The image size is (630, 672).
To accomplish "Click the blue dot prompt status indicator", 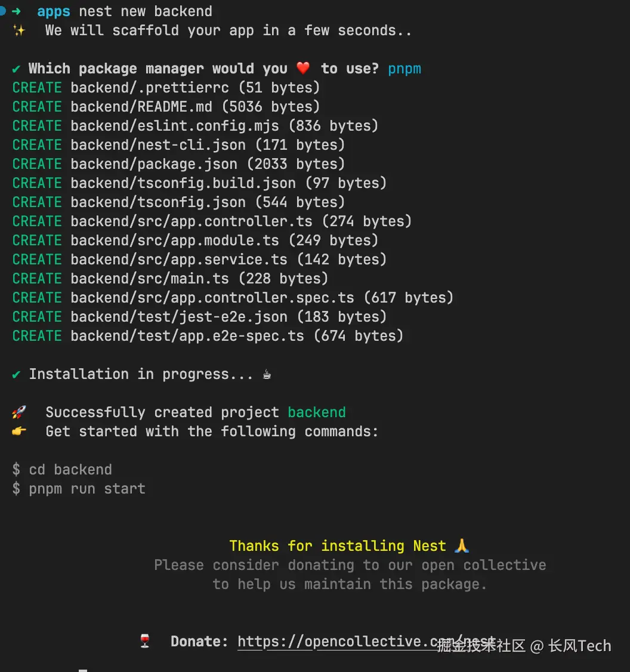I will click(2, 11).
